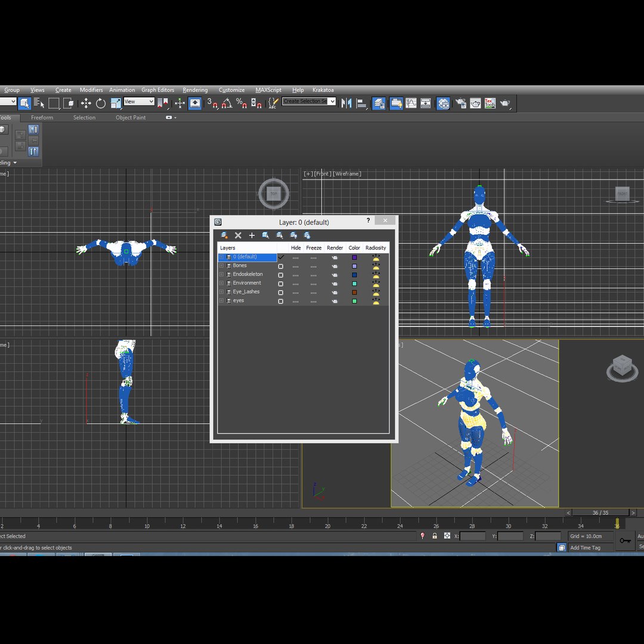Click the Mirror tool icon
The height and width of the screenshot is (644, 644).
tap(346, 103)
